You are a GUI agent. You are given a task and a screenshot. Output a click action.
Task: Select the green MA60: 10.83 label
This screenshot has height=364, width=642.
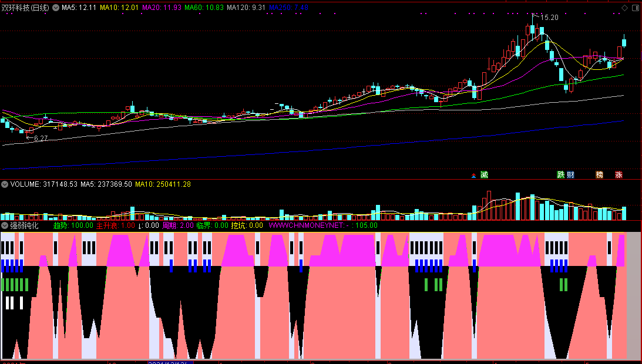point(204,8)
